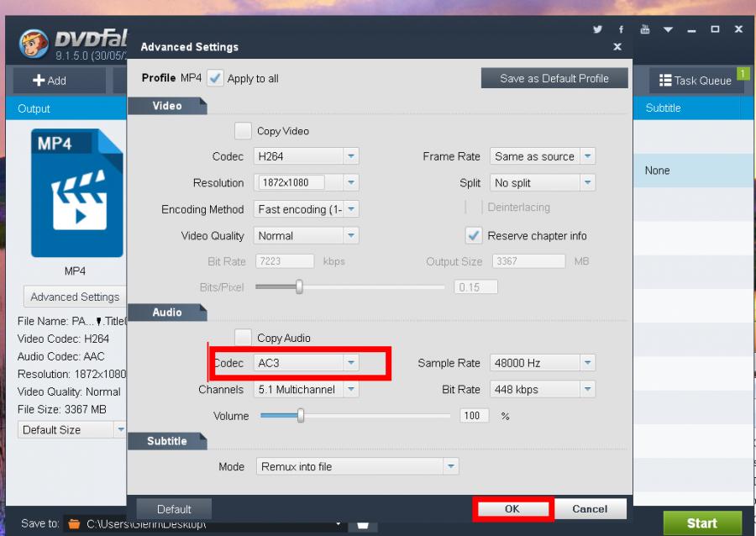The width and height of the screenshot is (756, 536).
Task: Open the Facebook link icon
Action: click(622, 29)
